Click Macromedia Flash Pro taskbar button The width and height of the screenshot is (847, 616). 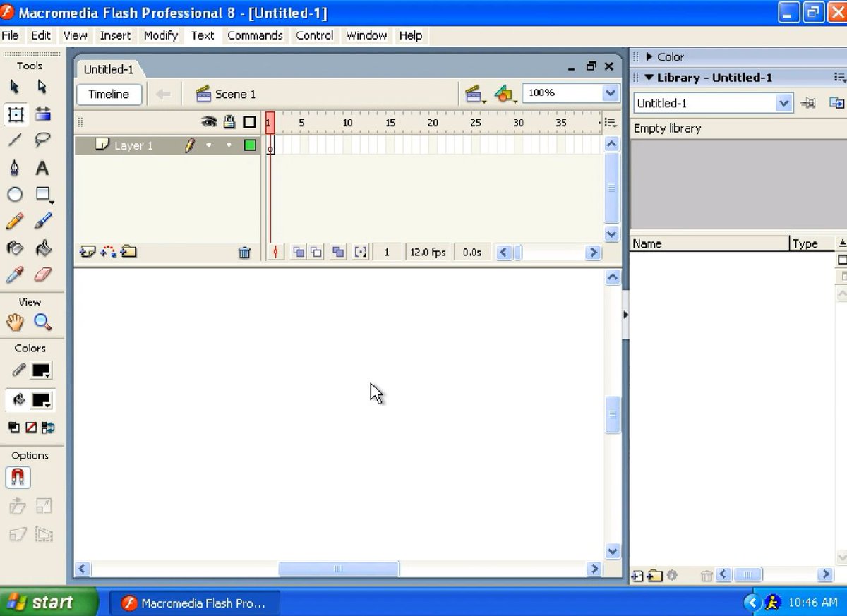click(195, 603)
